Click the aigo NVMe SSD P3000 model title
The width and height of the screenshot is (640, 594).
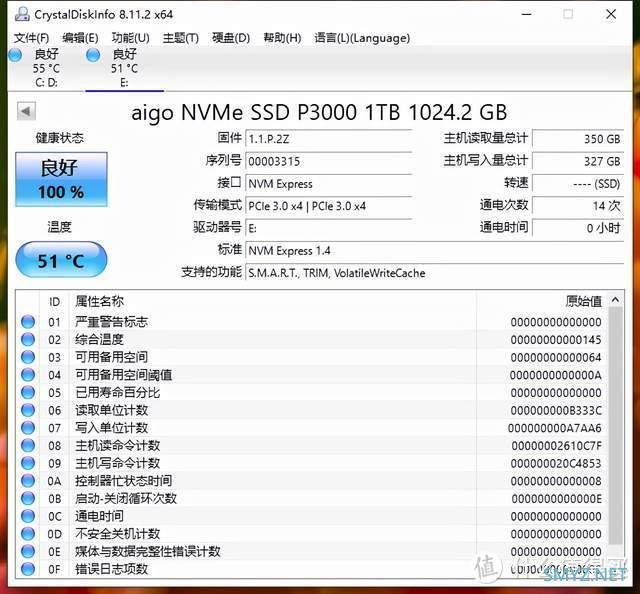[x=319, y=112]
